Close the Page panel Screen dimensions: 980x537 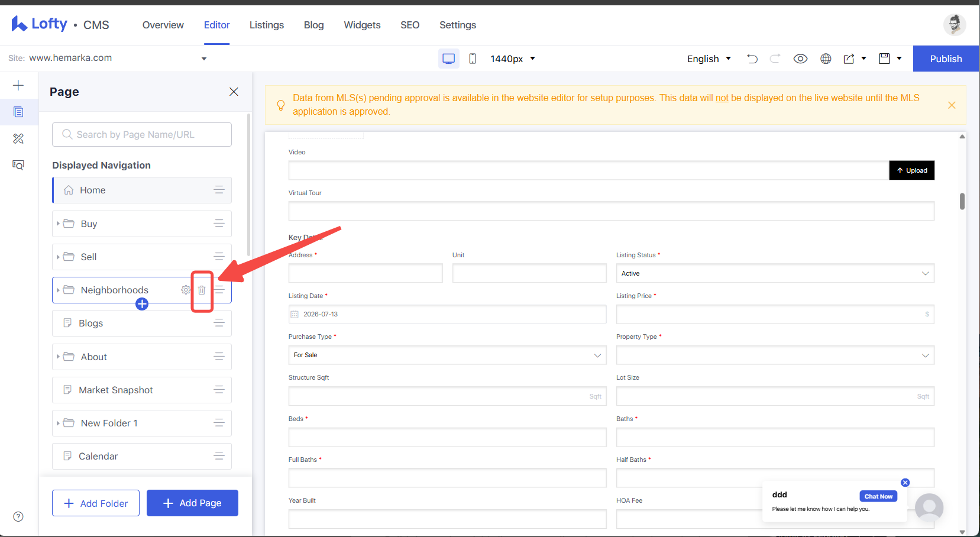[x=234, y=92]
